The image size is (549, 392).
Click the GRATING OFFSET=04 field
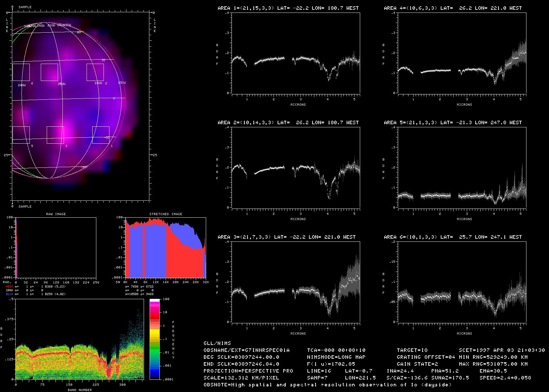click(426, 357)
